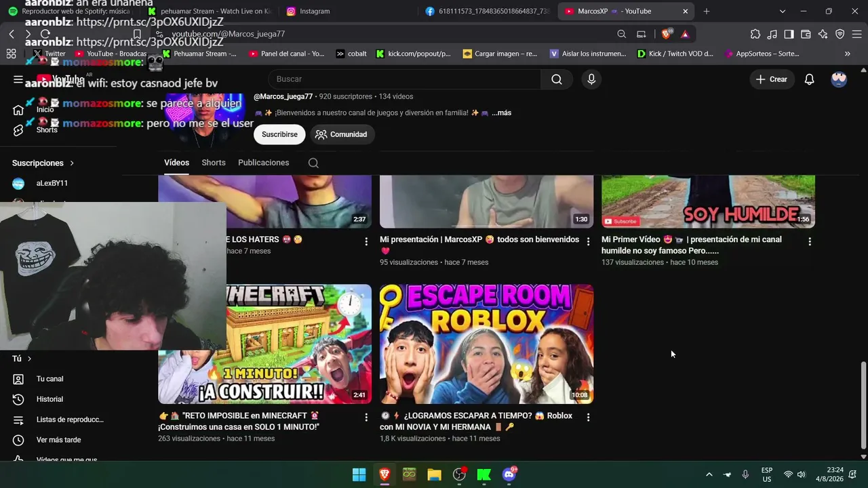The width and height of the screenshot is (868, 488).
Task: Open File Explorer from the taskbar
Action: 434,474
